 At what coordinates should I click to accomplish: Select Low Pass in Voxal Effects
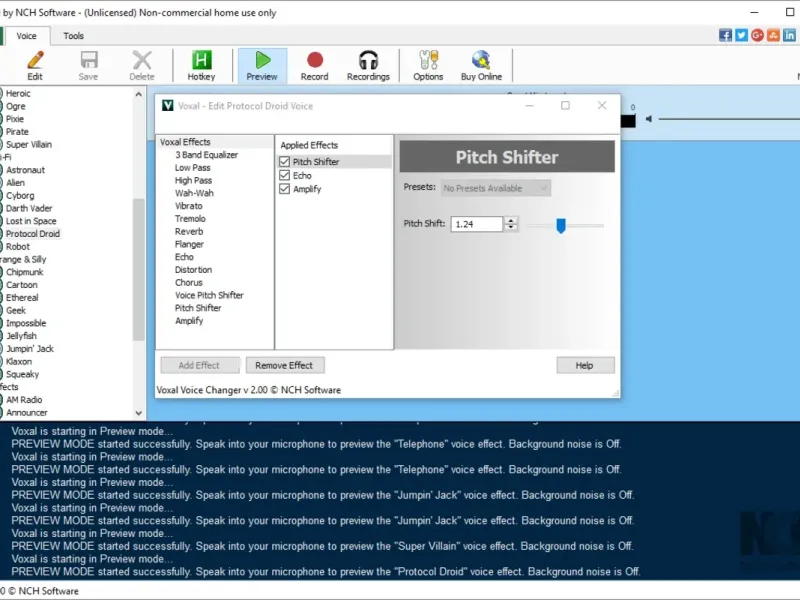click(x=192, y=167)
